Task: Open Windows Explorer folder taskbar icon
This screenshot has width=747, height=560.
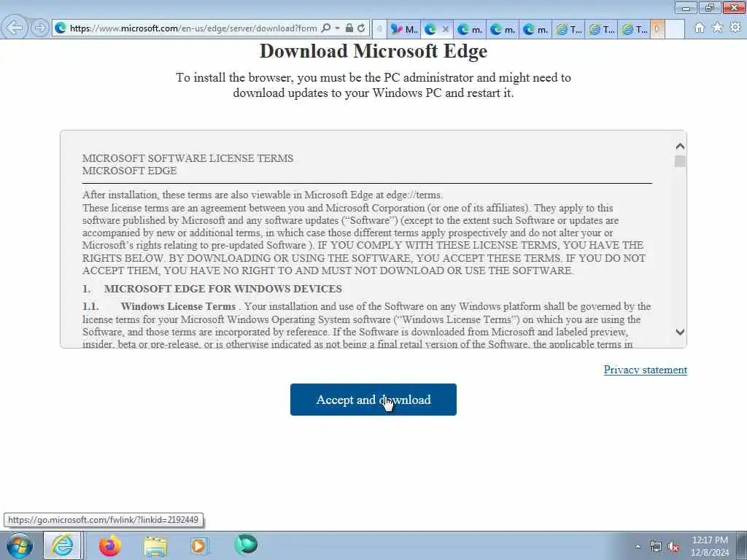Action: [155, 545]
